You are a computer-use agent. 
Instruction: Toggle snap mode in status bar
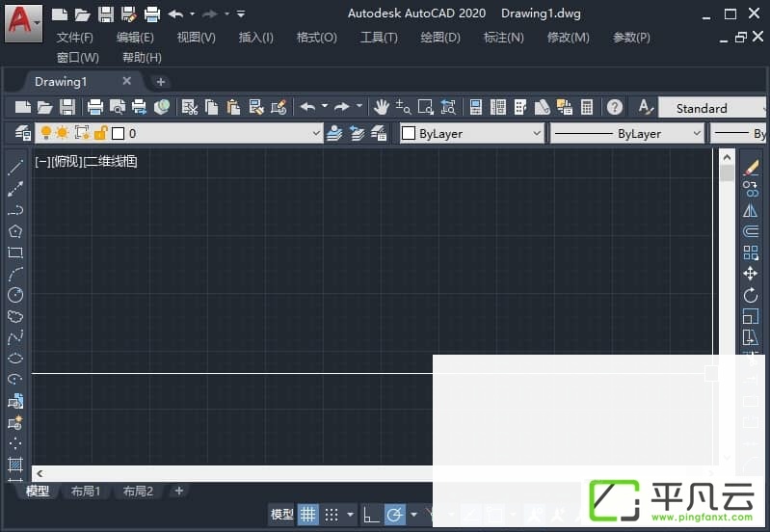332,515
